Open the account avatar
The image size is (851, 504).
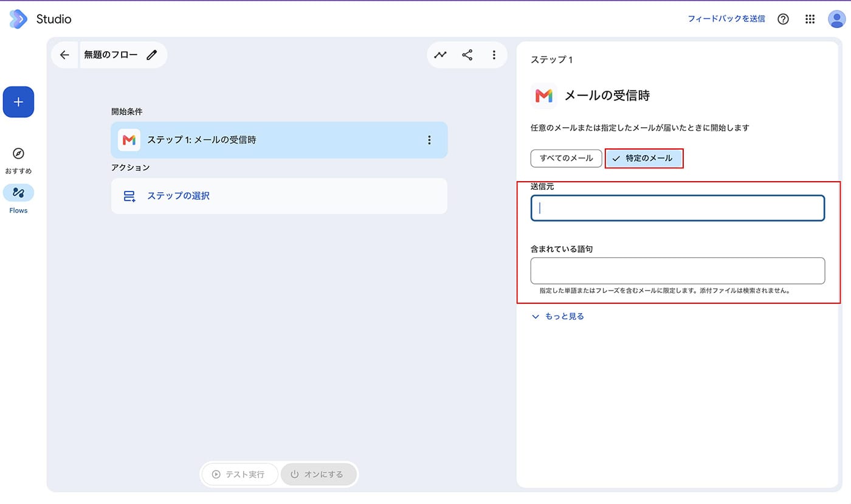click(x=837, y=19)
